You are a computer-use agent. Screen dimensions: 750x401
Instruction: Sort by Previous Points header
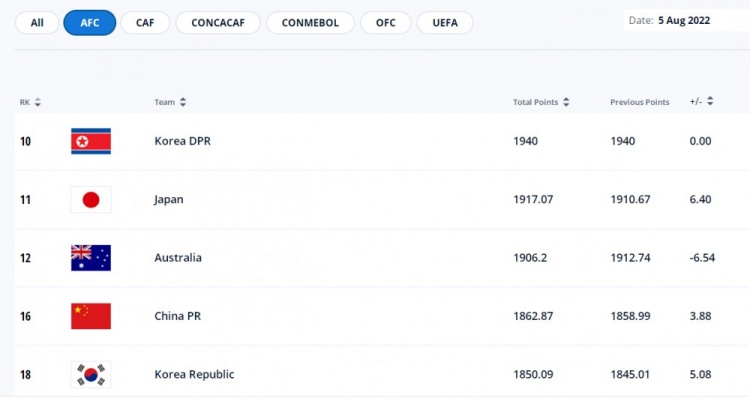[639, 102]
